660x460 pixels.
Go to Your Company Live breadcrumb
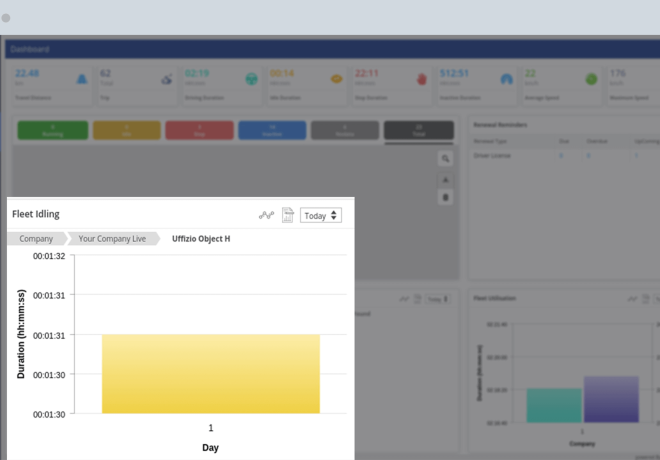click(112, 239)
